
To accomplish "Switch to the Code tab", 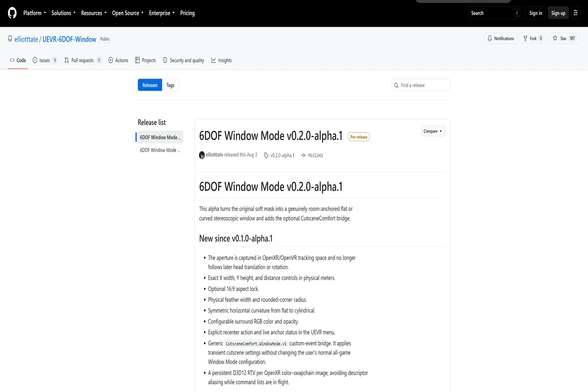I will coord(18,60).
